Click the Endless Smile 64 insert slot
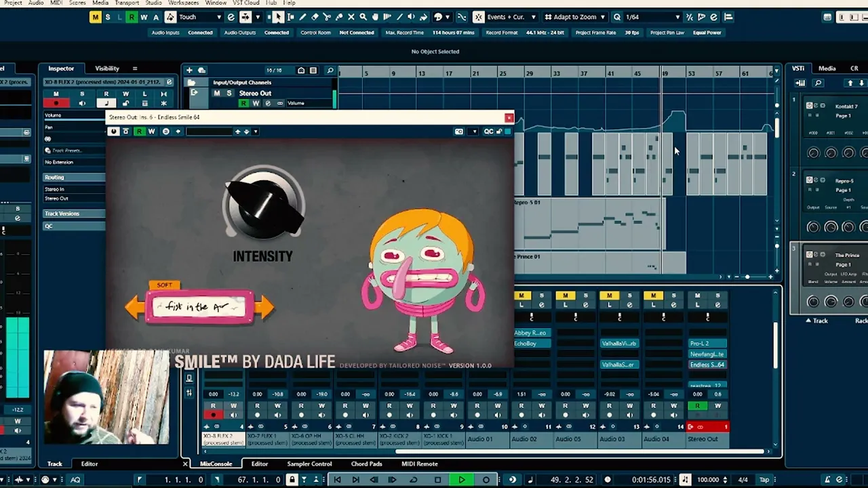The width and height of the screenshot is (868, 488). pyautogui.click(x=707, y=365)
